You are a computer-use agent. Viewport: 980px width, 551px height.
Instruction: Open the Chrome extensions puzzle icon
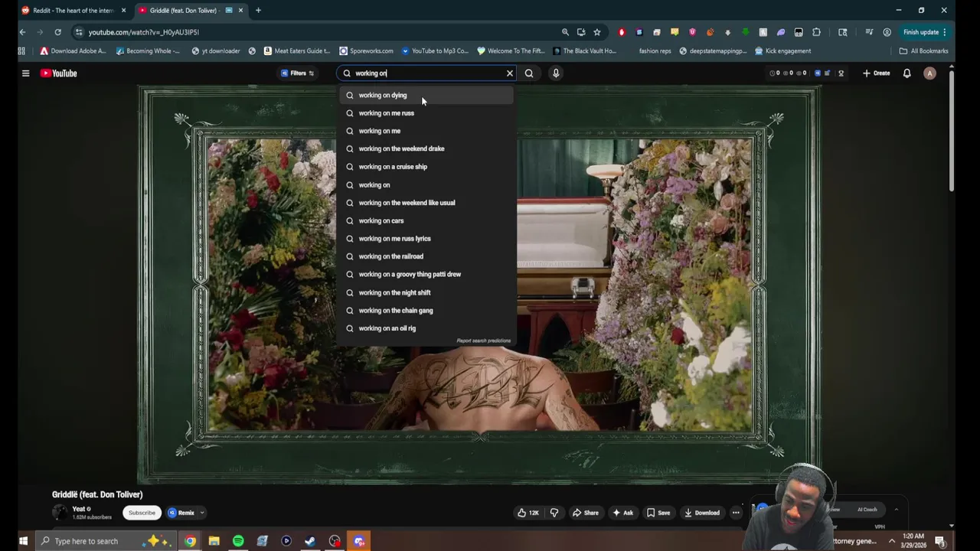tap(816, 32)
